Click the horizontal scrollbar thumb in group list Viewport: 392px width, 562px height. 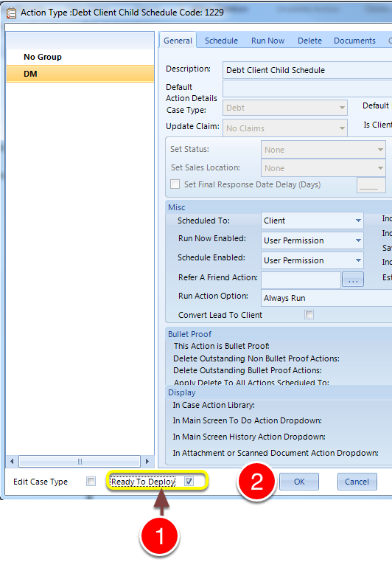pos(80,461)
